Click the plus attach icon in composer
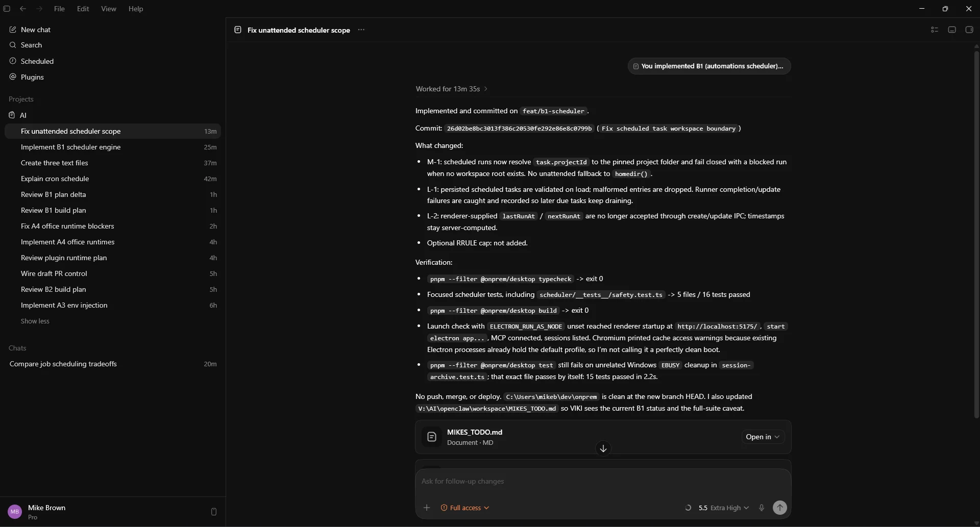 click(x=427, y=508)
